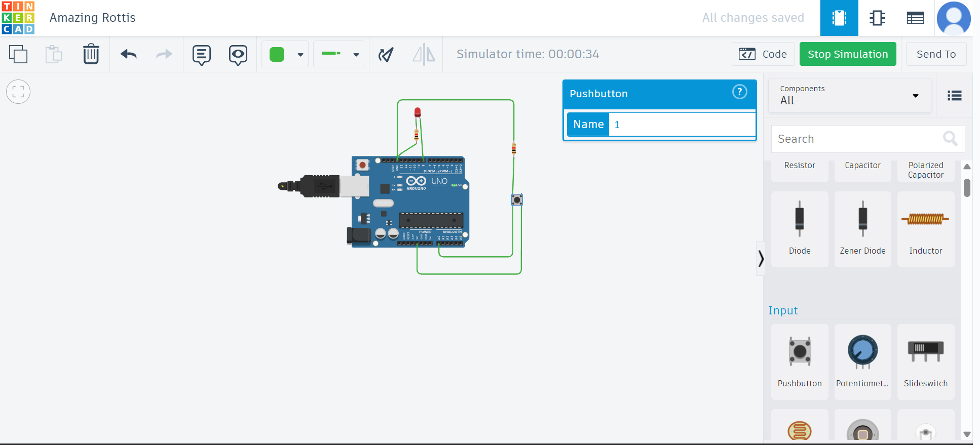Select the Zener Diode component

coord(862,229)
